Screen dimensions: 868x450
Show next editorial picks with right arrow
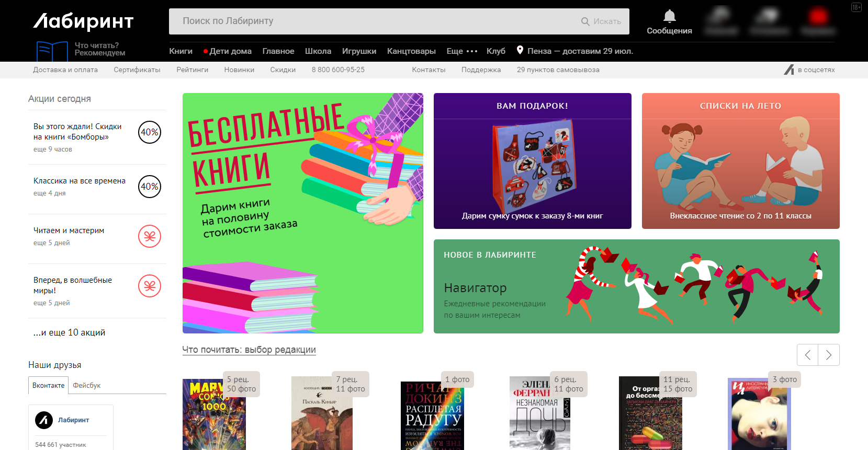coord(829,355)
